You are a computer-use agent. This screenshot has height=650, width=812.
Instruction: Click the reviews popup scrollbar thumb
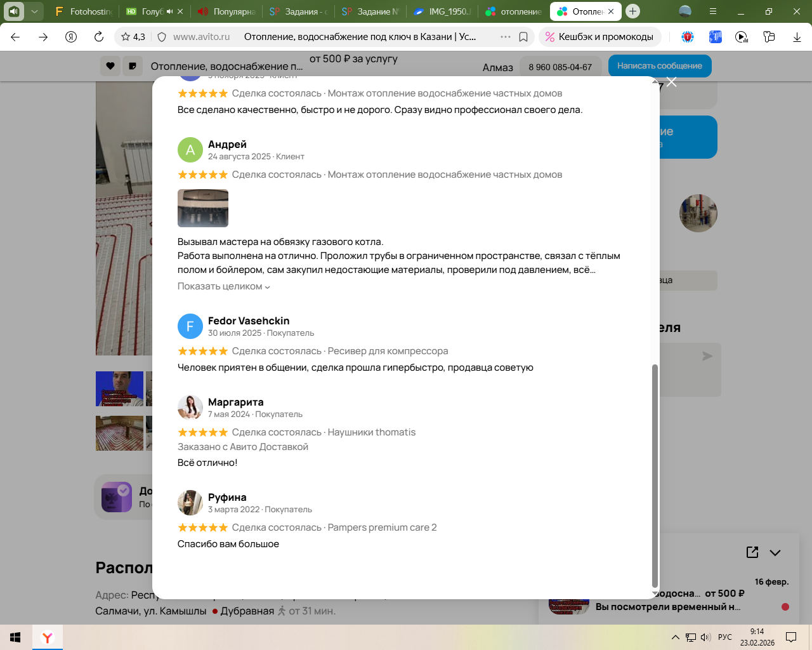point(655,477)
